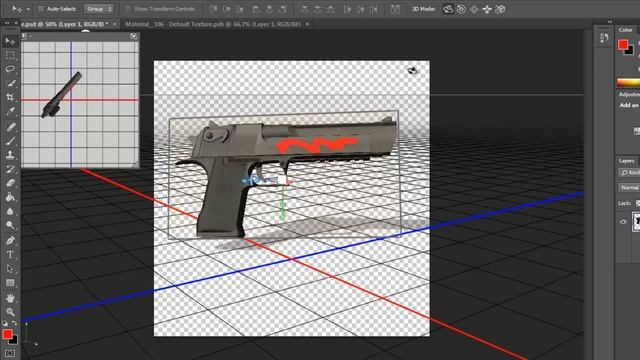Activate the Roll 3D Object mode
640x360 pixels.
461,9
